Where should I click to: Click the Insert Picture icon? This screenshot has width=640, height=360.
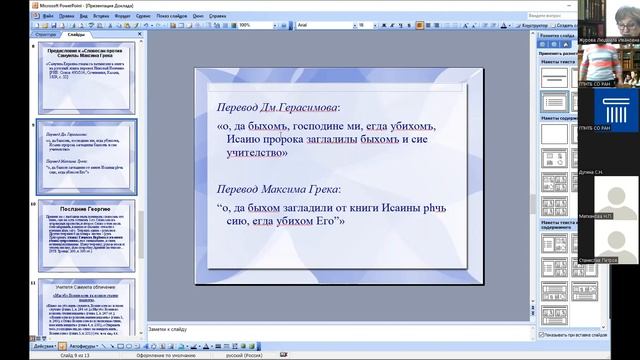(x=171, y=346)
